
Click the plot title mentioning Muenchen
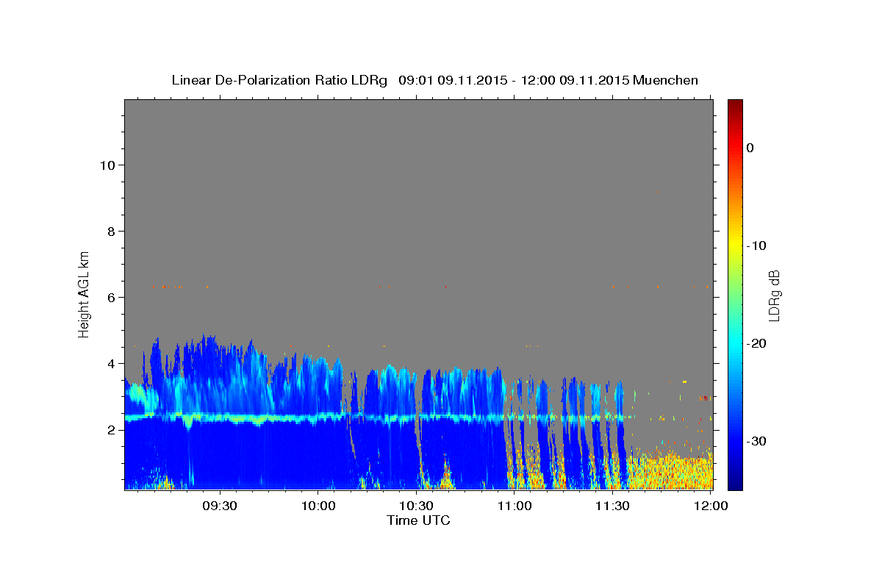point(434,80)
